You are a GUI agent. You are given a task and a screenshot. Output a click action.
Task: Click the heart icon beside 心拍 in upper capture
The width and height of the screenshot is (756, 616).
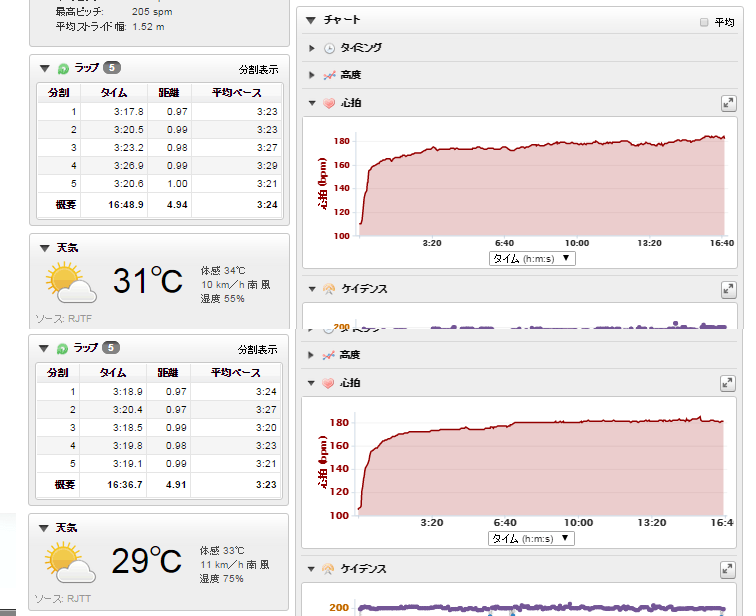tap(329, 103)
